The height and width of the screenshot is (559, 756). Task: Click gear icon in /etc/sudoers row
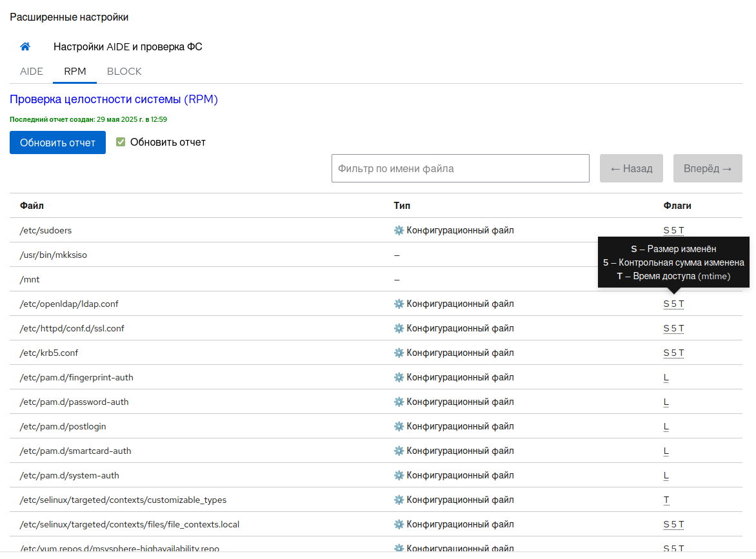click(399, 230)
